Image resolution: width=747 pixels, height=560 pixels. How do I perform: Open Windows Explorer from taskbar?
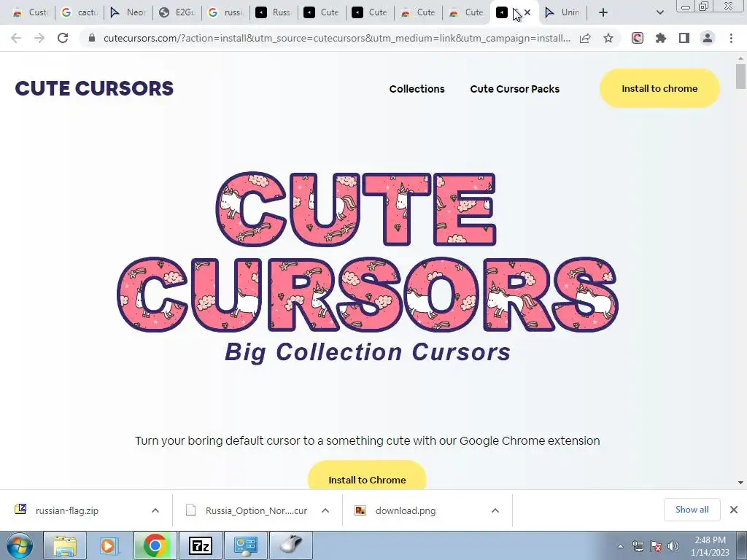[x=65, y=545]
